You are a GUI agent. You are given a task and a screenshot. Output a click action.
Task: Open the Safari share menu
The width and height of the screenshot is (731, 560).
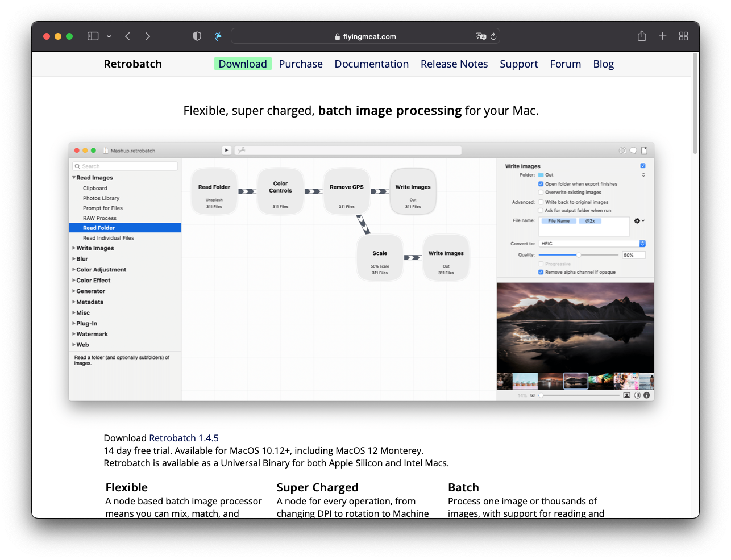point(642,36)
